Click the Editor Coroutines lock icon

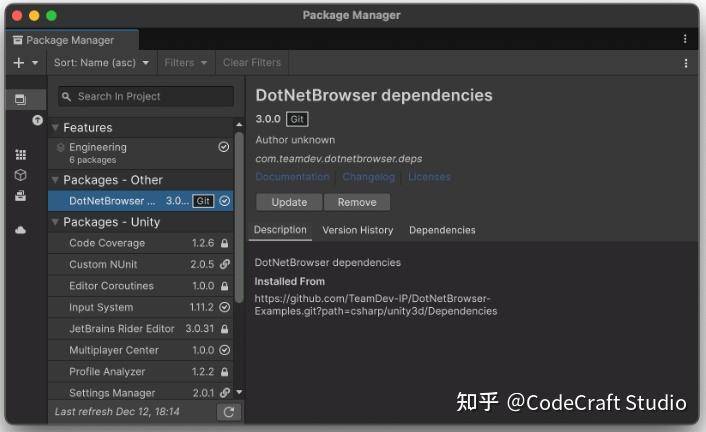pos(224,286)
